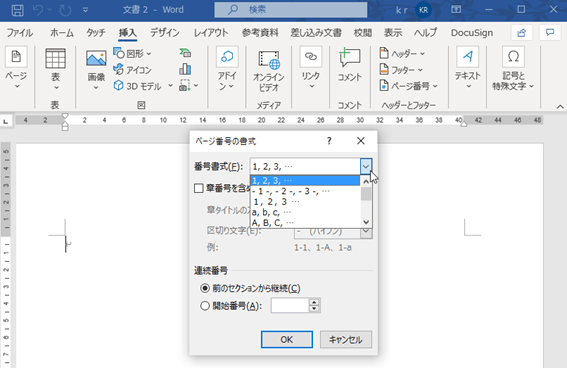
Task: Open the 表示 tab
Action: click(393, 33)
